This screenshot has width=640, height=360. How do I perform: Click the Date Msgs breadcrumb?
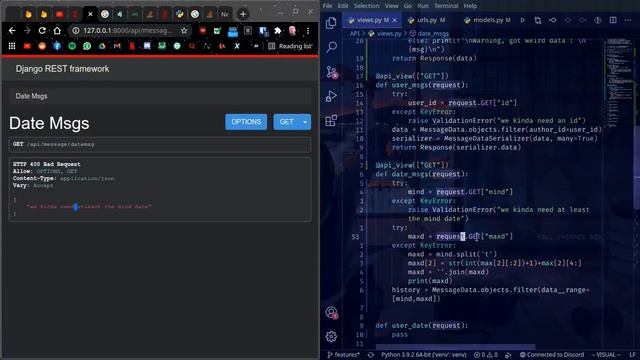coord(31,96)
